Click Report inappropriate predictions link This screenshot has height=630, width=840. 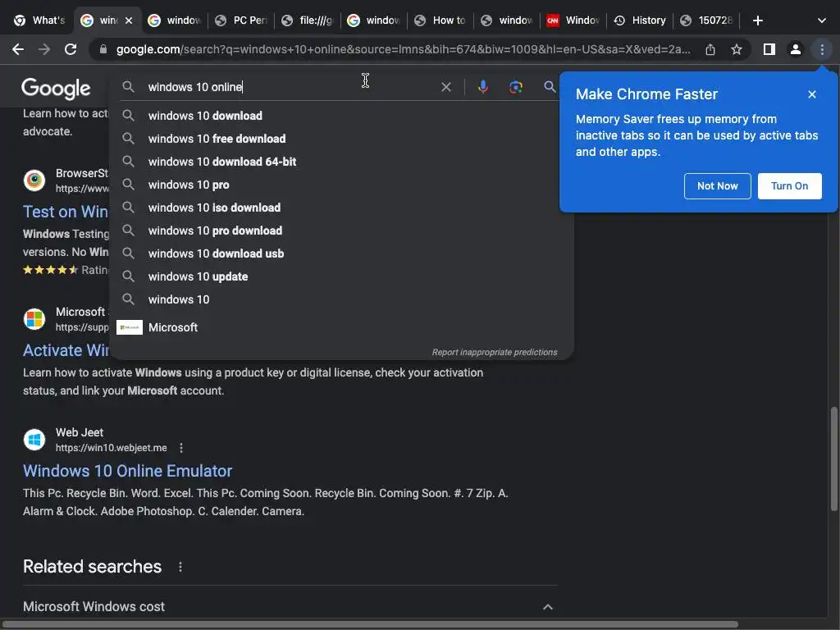[495, 352]
